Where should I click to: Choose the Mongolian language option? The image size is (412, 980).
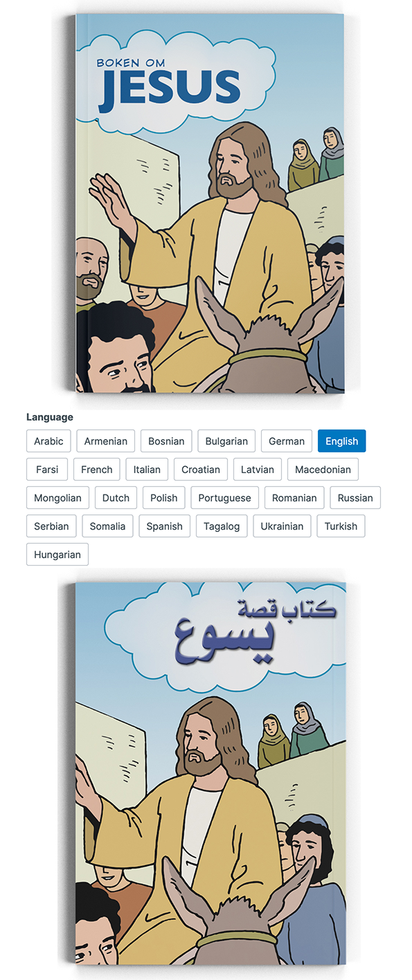coord(57,498)
